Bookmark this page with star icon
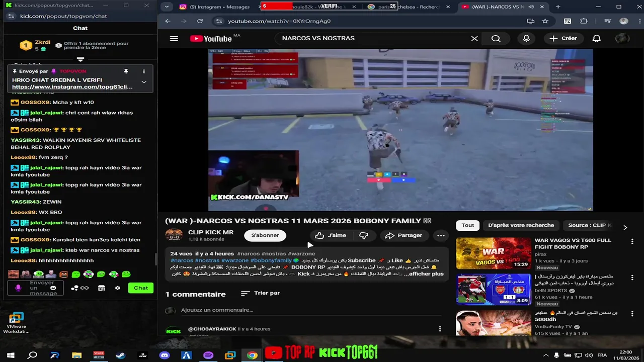 [545, 21]
